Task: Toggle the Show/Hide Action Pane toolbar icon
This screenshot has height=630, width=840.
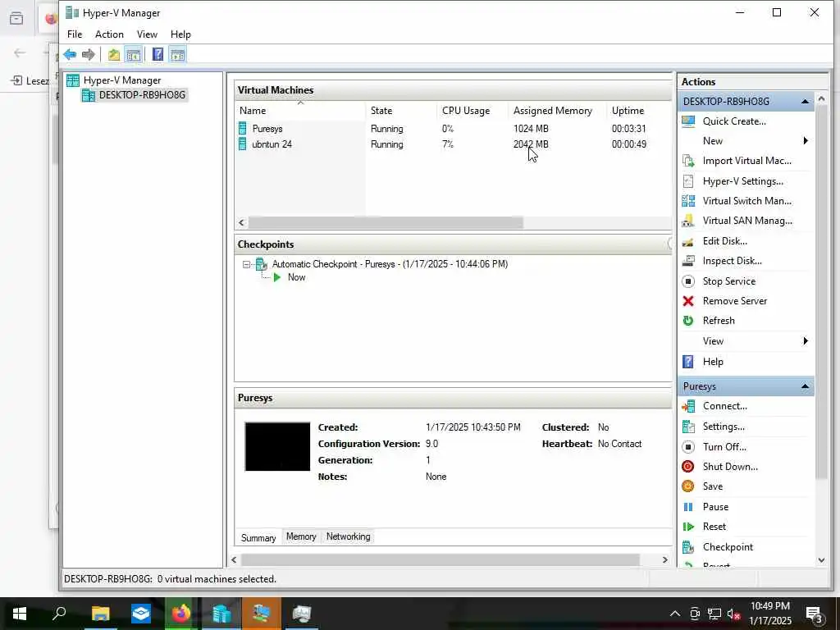Action: 177,55
